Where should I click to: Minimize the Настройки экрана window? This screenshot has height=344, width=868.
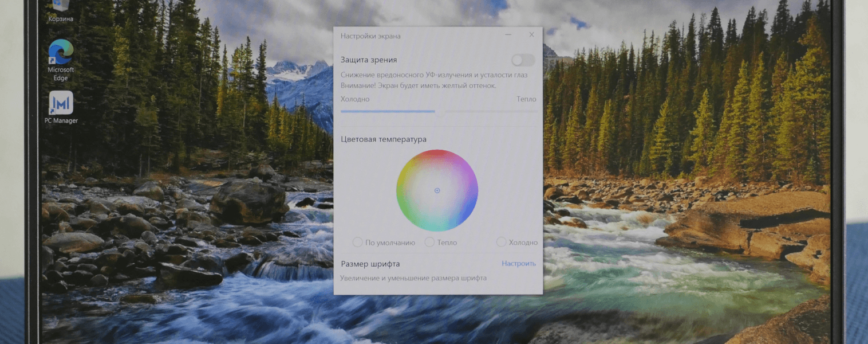tap(508, 35)
